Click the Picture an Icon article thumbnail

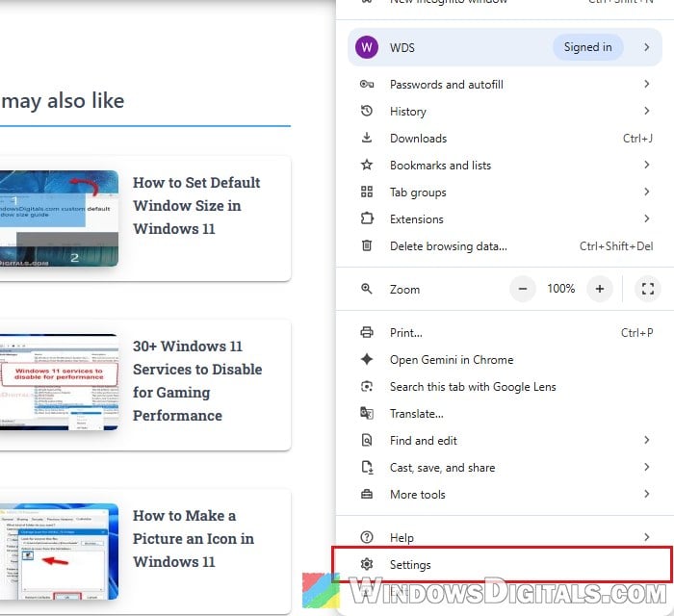coord(59,552)
